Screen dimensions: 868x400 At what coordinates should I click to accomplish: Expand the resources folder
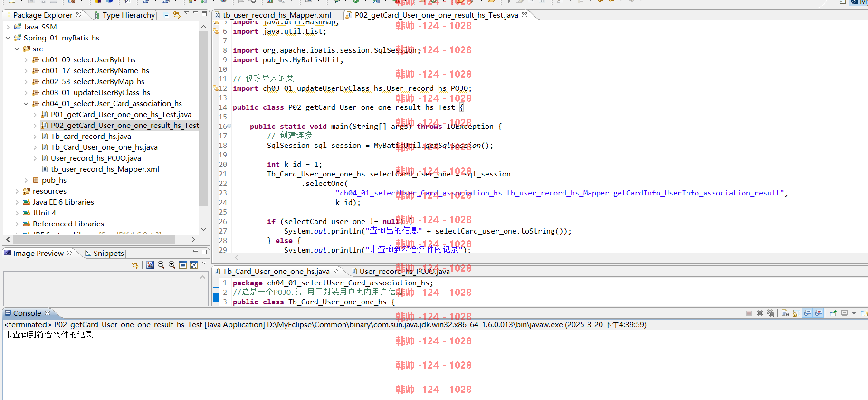point(17,191)
